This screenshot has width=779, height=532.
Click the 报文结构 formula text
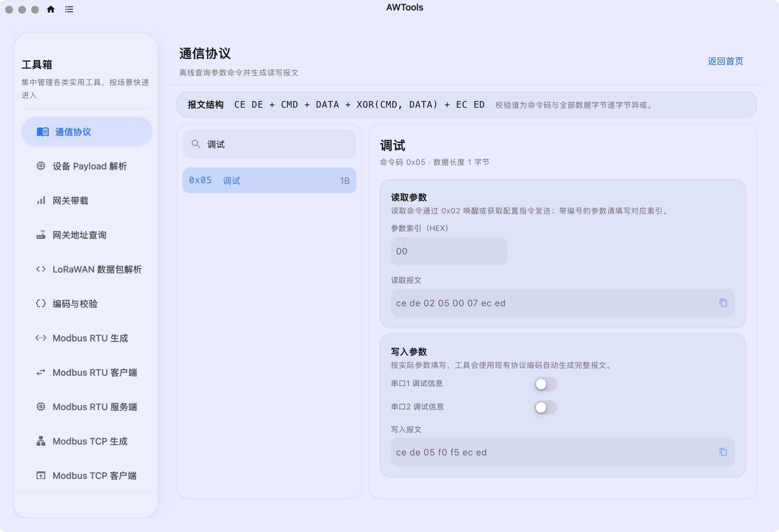[x=359, y=104]
